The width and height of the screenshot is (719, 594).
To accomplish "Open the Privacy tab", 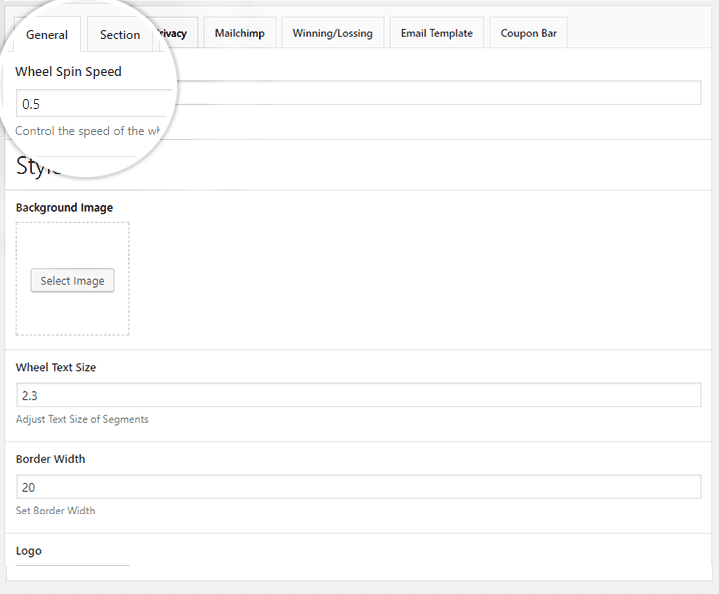I will (x=173, y=33).
